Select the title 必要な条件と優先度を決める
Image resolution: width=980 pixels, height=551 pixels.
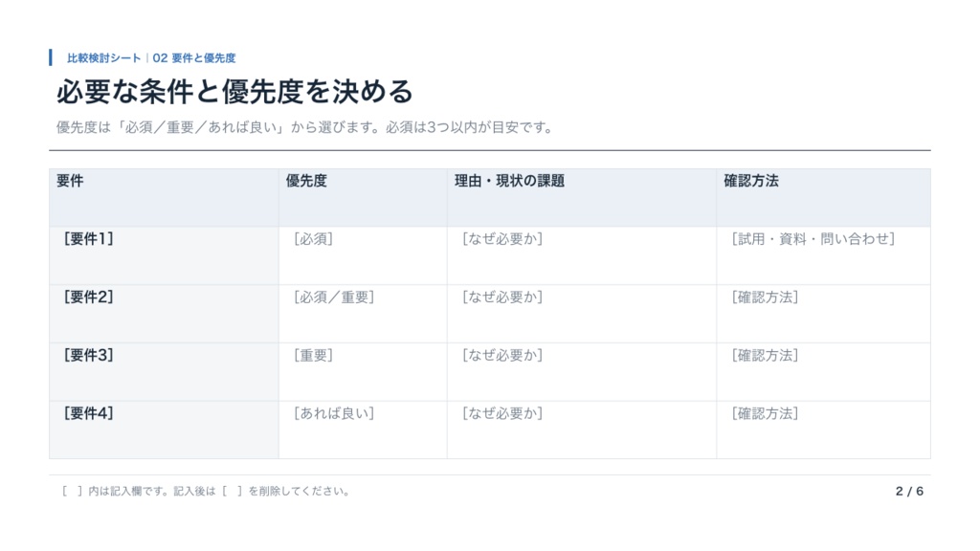pos(235,92)
